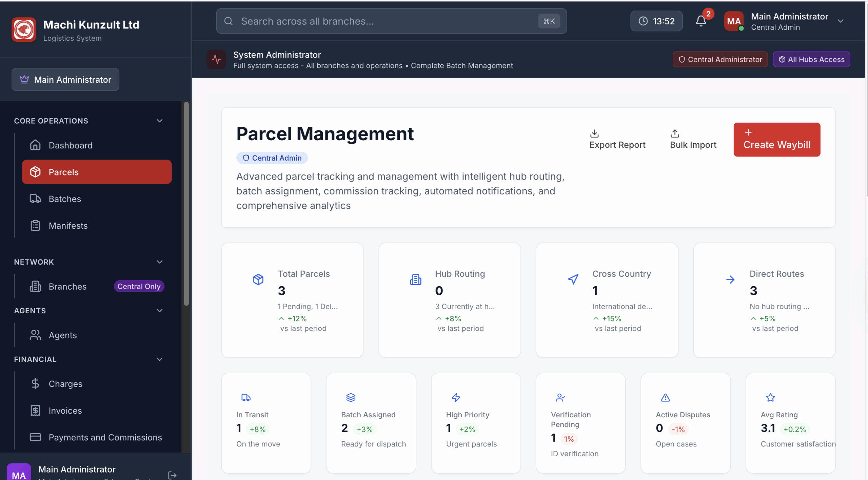Viewport: 868px width, 480px height.
Task: Open the Dashboard menu item
Action: (70, 145)
